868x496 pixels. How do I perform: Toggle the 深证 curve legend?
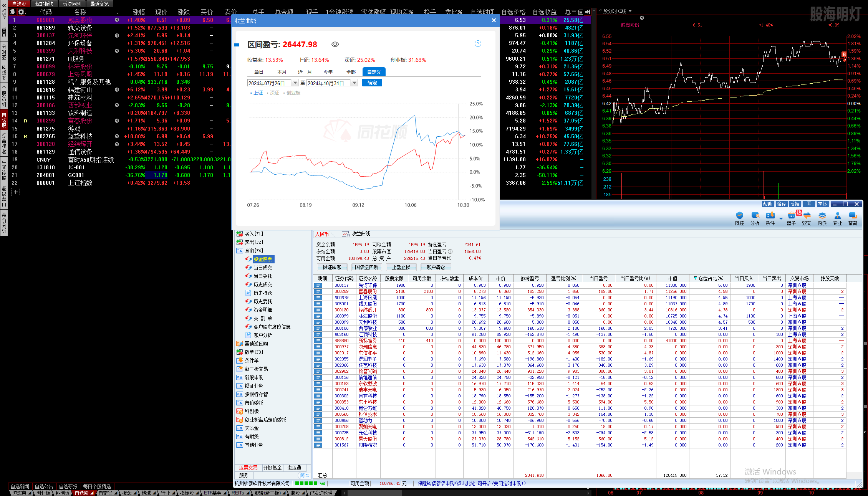pyautogui.click(x=273, y=93)
